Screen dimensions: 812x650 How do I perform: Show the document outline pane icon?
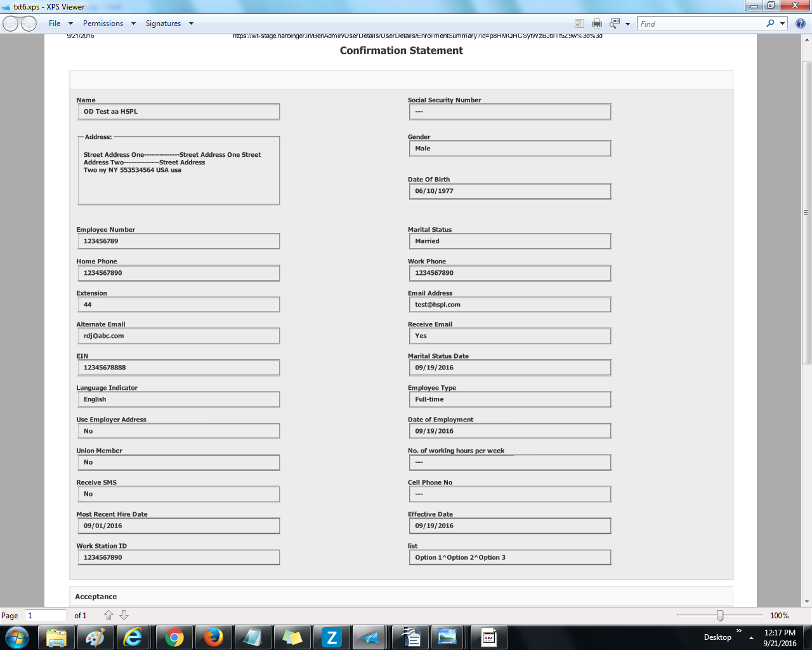[x=579, y=23]
